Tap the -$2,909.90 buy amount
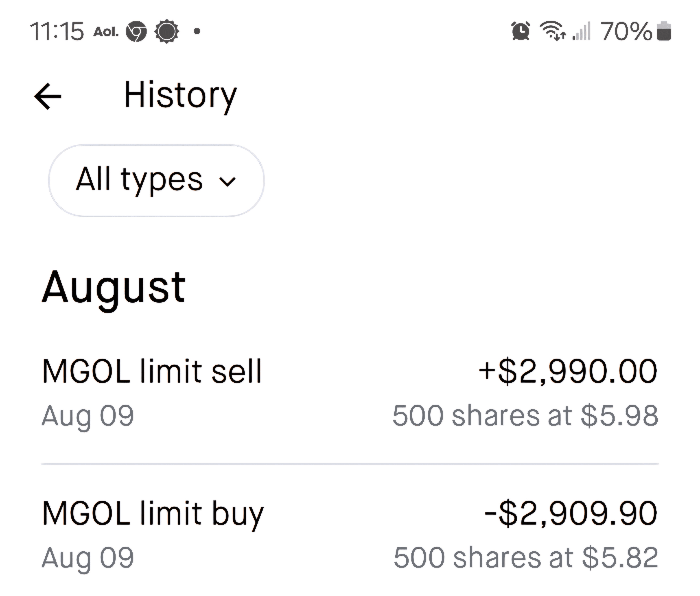 coord(571,514)
